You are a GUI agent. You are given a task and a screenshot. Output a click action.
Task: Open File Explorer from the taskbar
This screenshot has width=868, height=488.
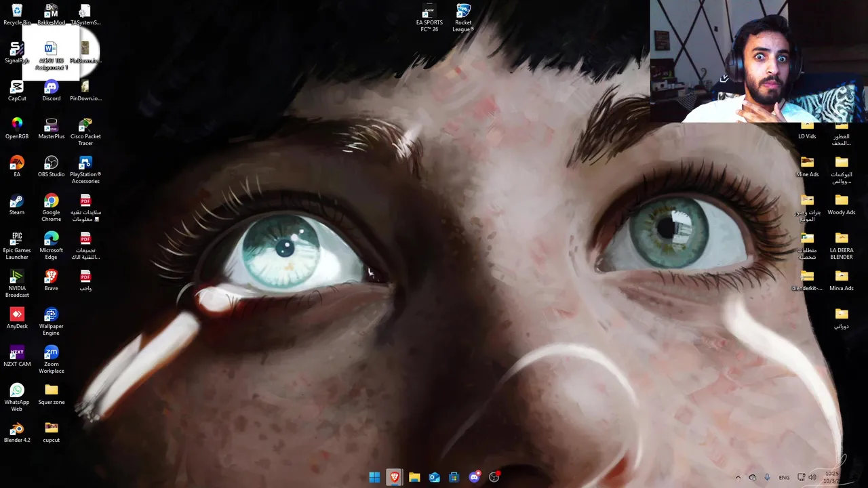[x=414, y=477]
